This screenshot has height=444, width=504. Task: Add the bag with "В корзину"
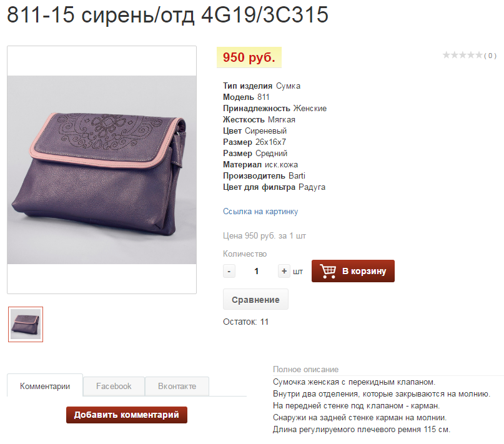tap(353, 271)
